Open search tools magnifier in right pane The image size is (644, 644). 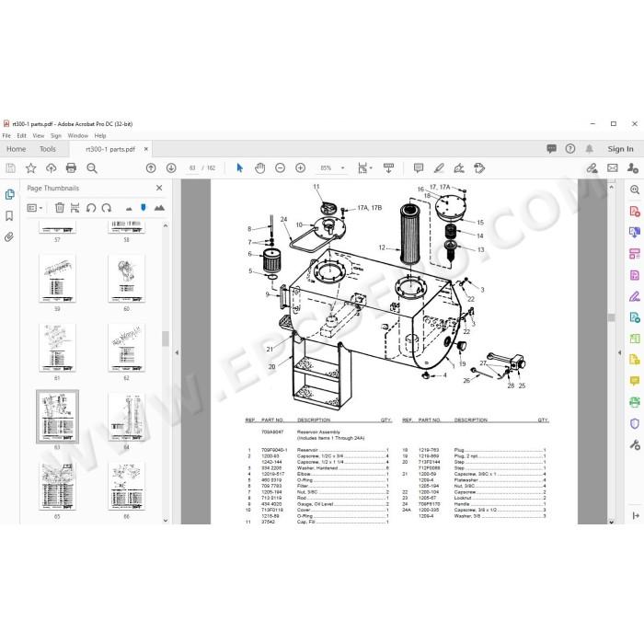pyautogui.click(x=635, y=190)
